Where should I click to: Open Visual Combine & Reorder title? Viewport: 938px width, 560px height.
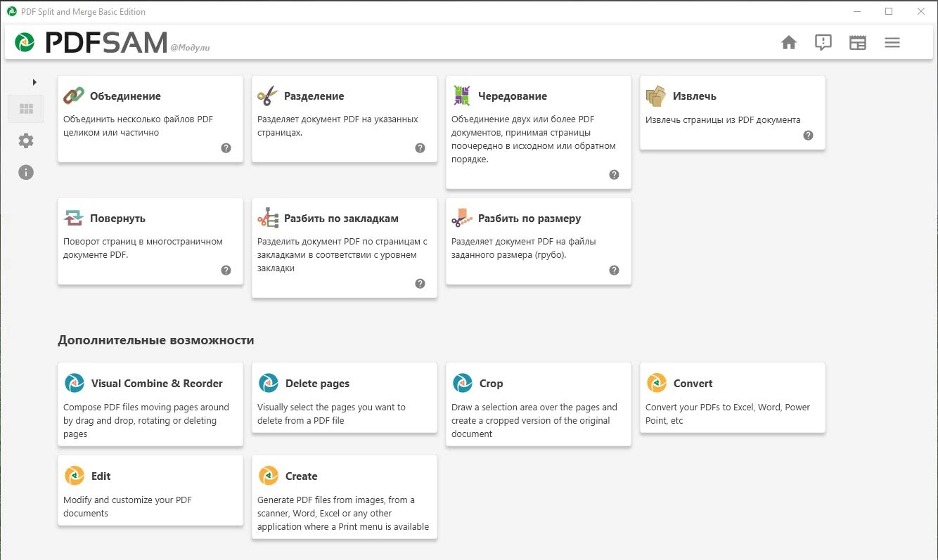coord(157,384)
